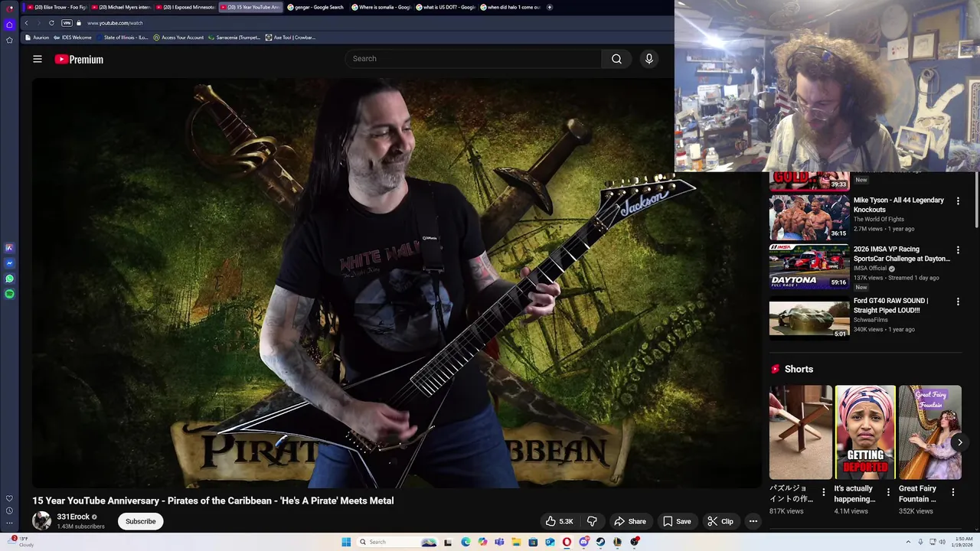This screenshot has height=551, width=980.
Task: Open Aria AI in Opera sidebar
Action: 9,248
